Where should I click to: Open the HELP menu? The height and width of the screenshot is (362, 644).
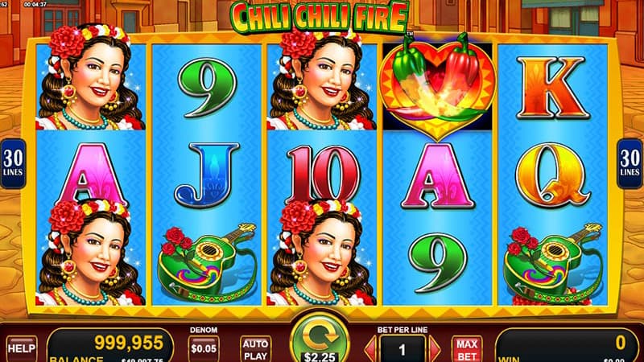(x=22, y=349)
